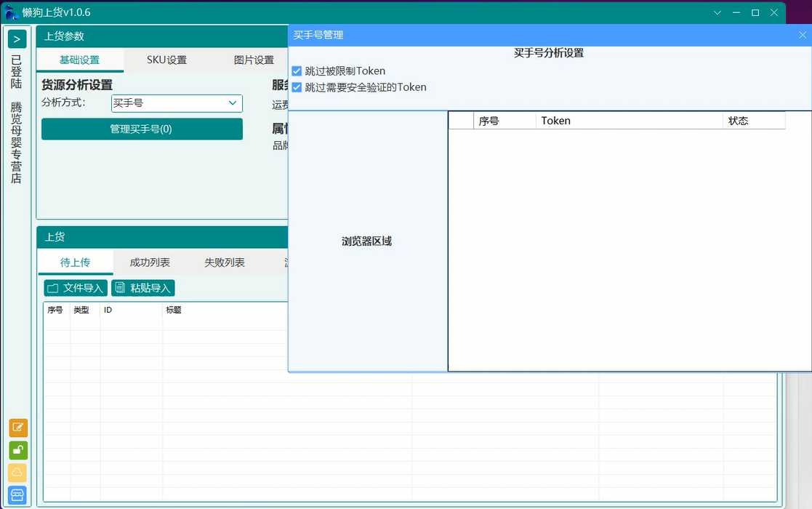Open the 失败列表 tab

click(x=224, y=262)
